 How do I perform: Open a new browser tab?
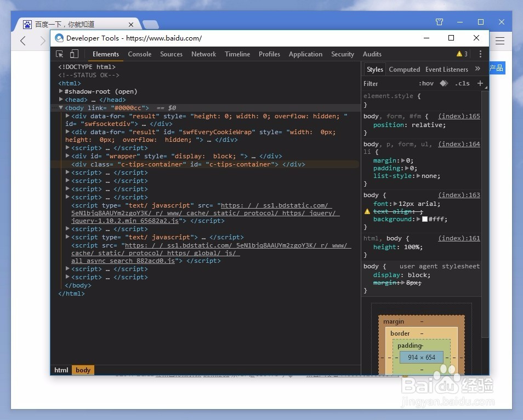point(150,24)
